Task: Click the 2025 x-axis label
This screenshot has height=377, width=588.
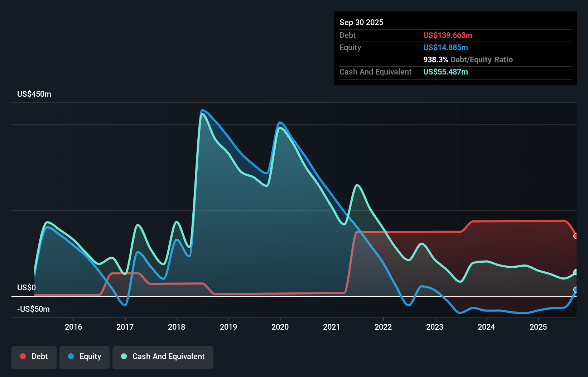Action: (538, 327)
